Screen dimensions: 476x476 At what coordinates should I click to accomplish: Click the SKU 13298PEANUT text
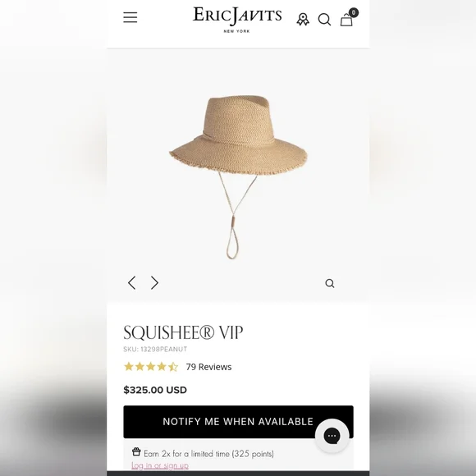(x=155, y=349)
